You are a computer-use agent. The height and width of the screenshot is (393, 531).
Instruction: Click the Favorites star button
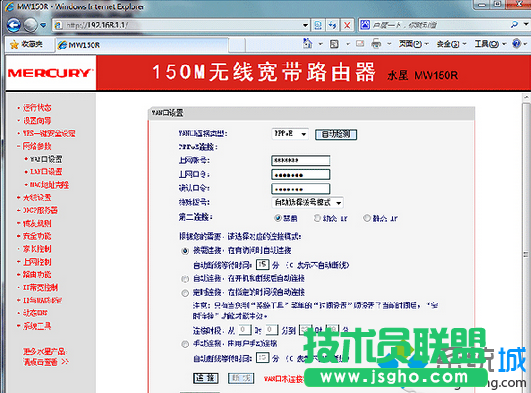click(26, 44)
